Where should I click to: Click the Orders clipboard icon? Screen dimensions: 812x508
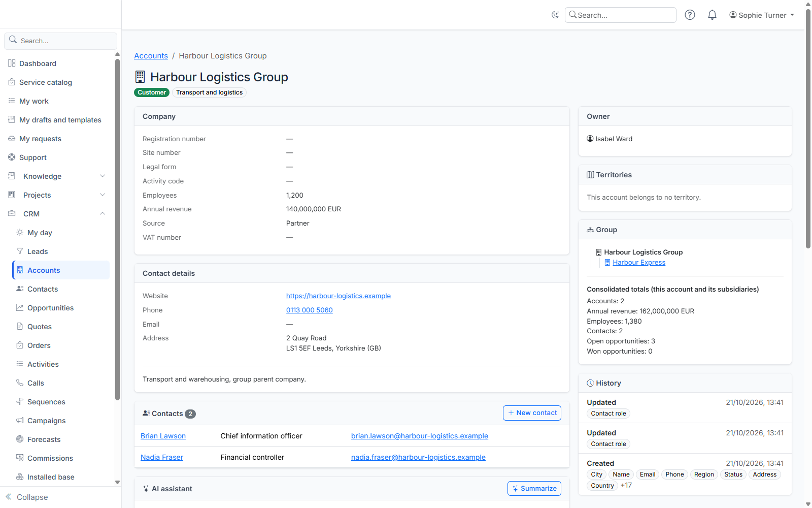(x=20, y=345)
